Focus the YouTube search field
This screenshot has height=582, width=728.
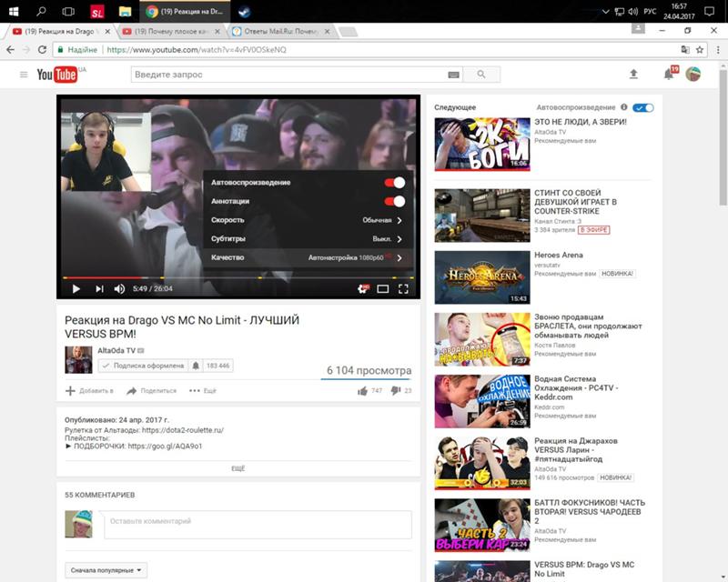click(x=288, y=75)
